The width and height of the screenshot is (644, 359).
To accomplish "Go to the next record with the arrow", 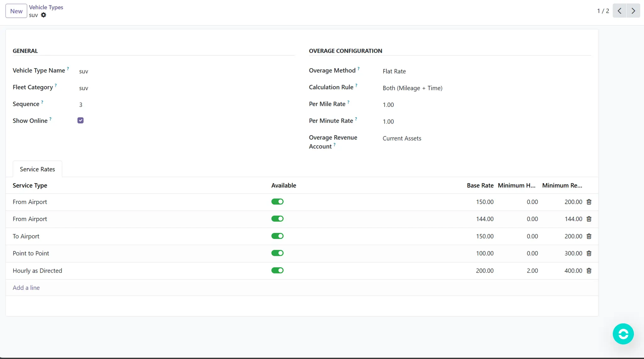I will click(x=633, y=11).
